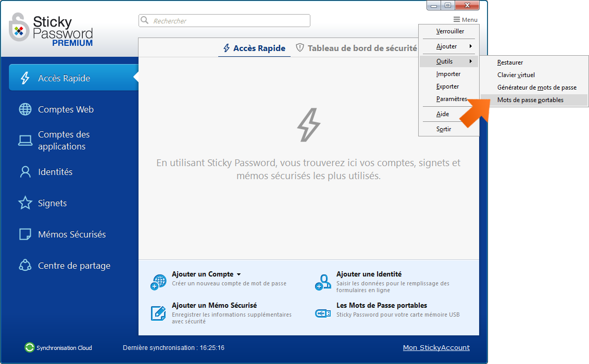Click the green Cloud sync icon
This screenshot has height=364, width=589.
pyautogui.click(x=29, y=347)
